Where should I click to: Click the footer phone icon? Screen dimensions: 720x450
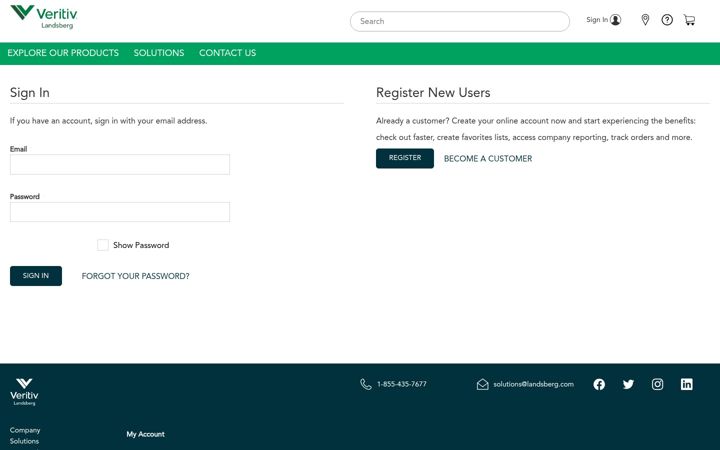(366, 384)
